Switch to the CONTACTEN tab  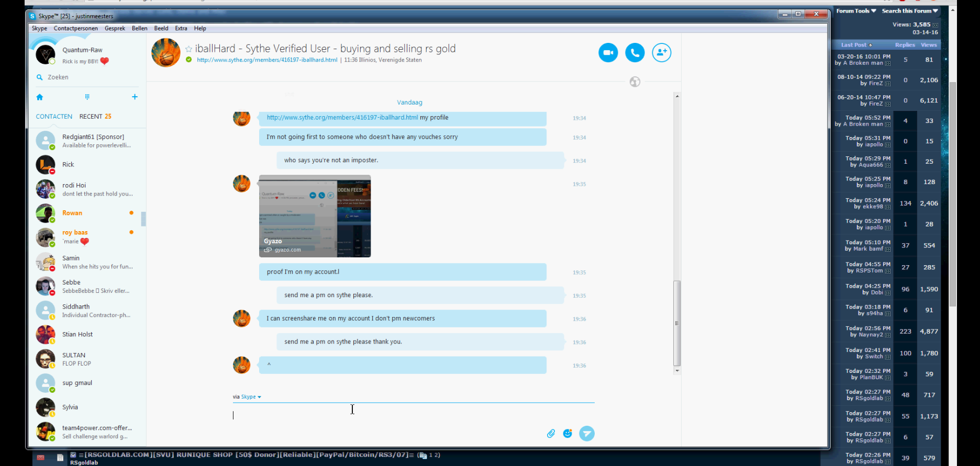[x=54, y=117]
